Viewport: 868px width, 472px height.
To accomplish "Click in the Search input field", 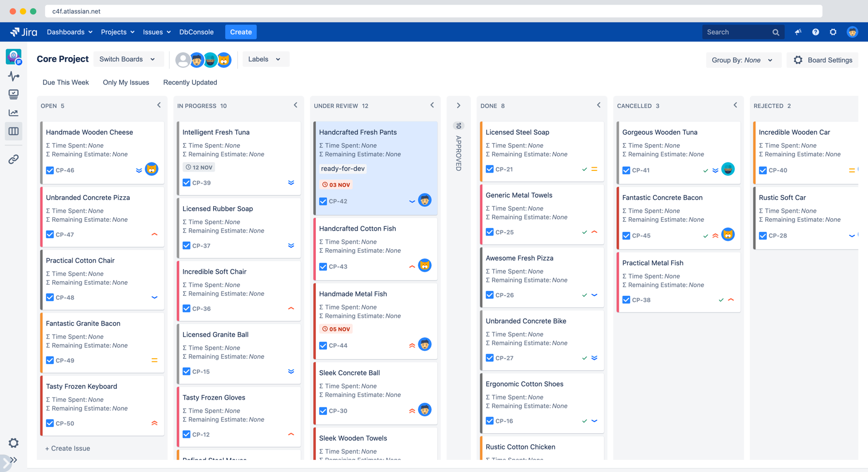I will (736, 32).
